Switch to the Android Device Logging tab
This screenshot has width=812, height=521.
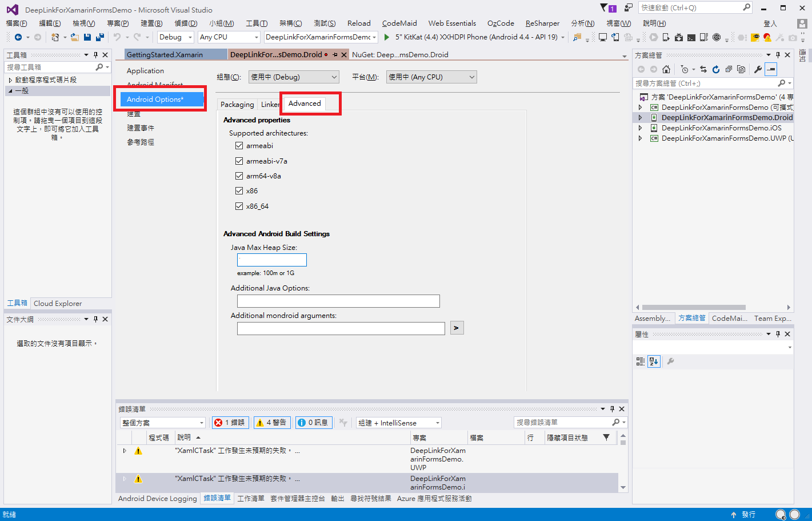point(158,499)
